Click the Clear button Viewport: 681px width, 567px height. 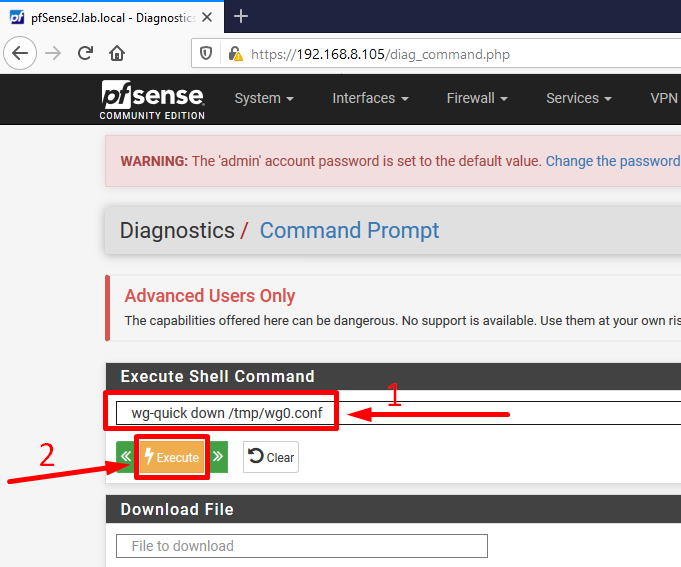click(x=271, y=457)
